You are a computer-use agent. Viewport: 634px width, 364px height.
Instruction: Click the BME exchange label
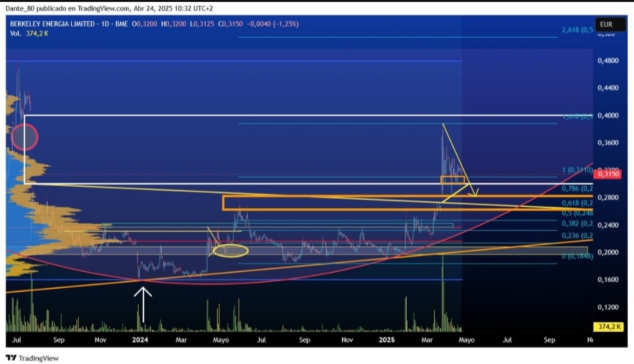coord(122,24)
